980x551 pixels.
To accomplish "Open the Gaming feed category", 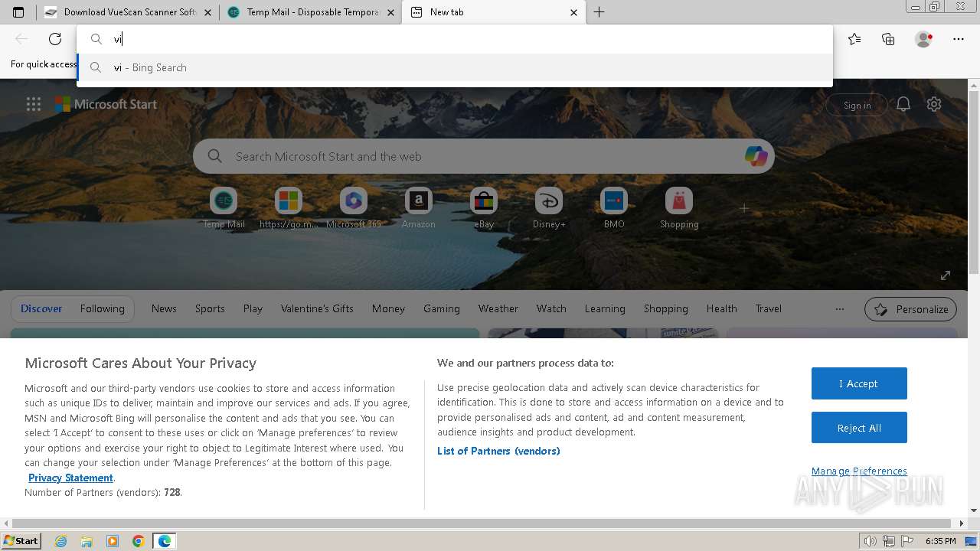I will [442, 309].
